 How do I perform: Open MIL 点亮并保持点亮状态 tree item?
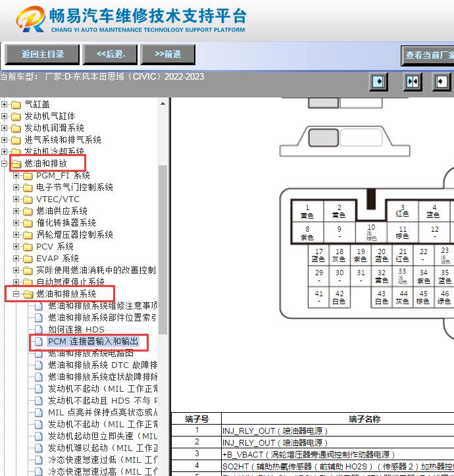pos(103,412)
